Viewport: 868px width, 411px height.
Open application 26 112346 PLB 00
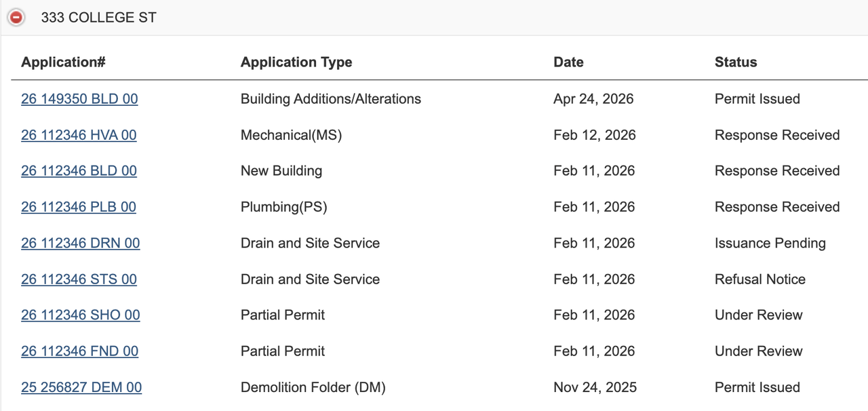[79, 207]
